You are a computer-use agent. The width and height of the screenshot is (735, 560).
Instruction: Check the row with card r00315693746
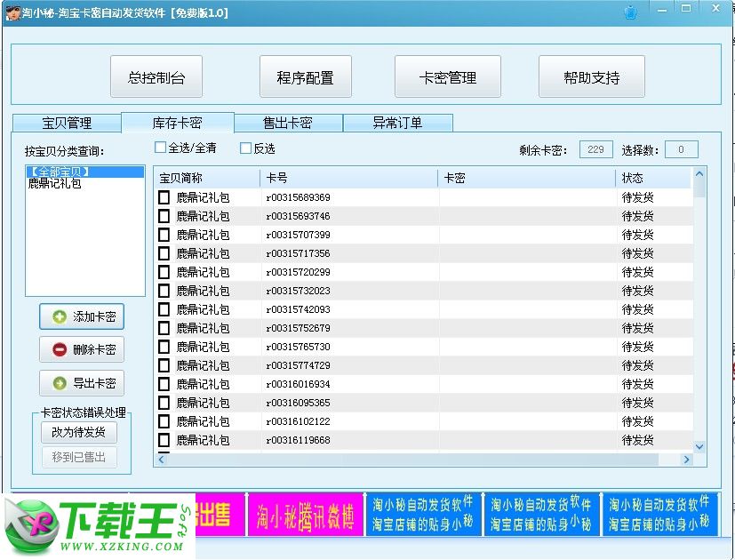click(164, 216)
